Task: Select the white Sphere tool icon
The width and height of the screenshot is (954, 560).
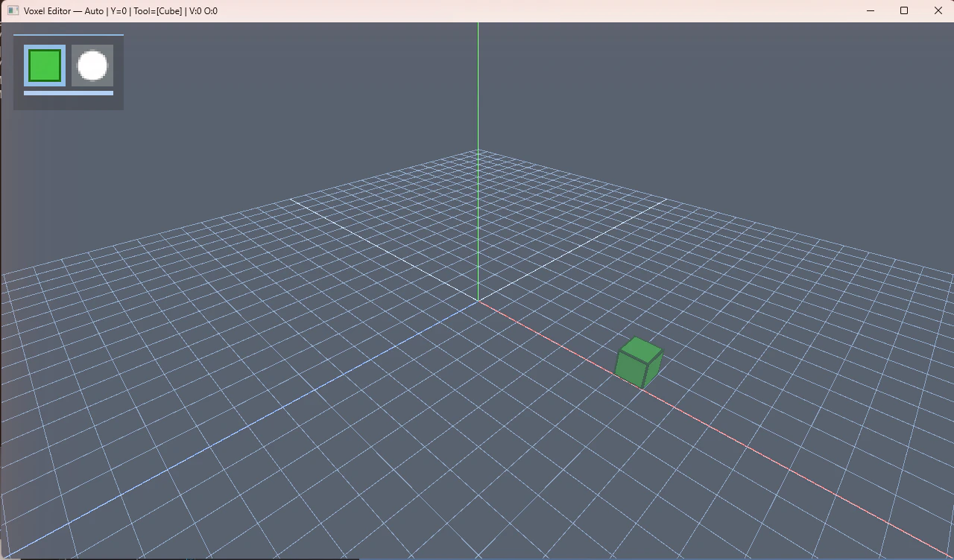Action: (x=92, y=66)
